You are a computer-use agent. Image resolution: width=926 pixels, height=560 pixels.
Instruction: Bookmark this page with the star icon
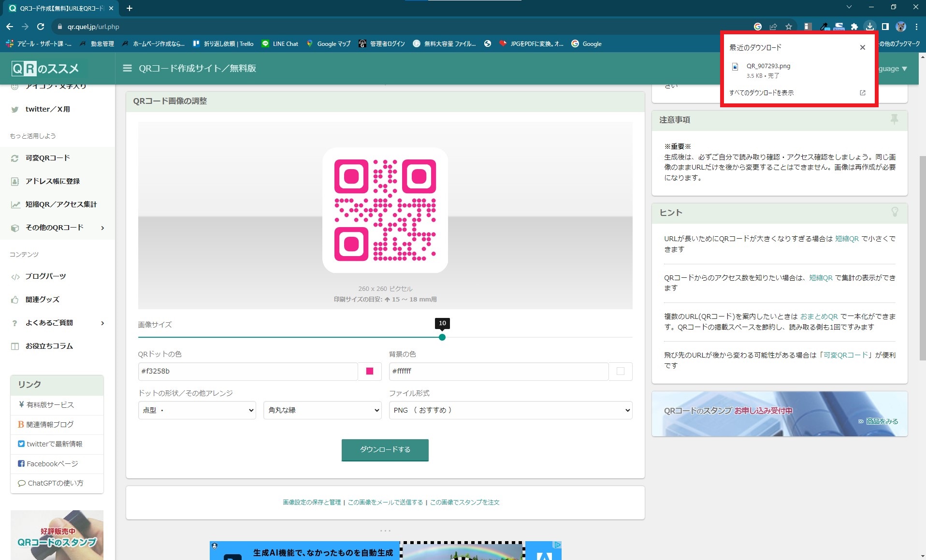pos(789,27)
